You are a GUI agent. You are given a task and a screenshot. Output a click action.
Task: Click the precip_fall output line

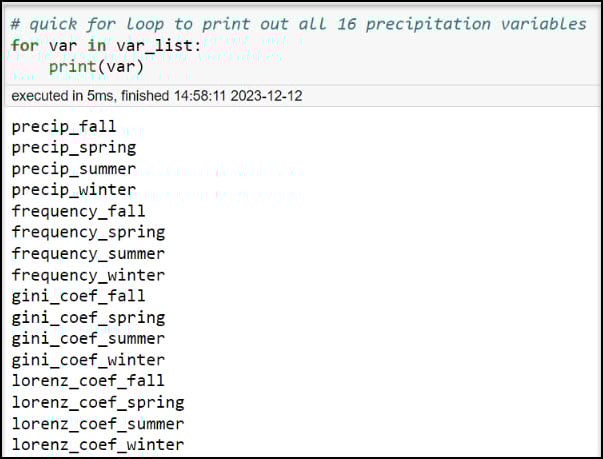click(64, 127)
